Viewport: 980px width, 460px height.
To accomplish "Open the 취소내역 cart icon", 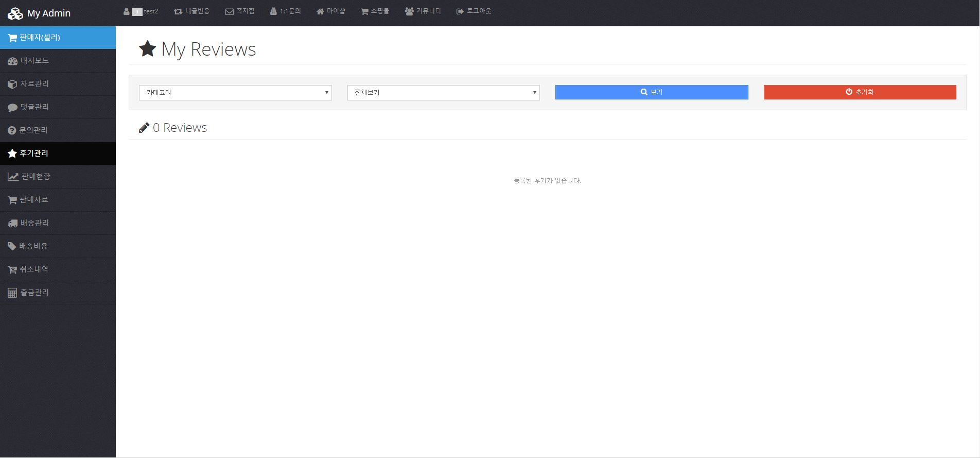I will pyautogui.click(x=12, y=270).
